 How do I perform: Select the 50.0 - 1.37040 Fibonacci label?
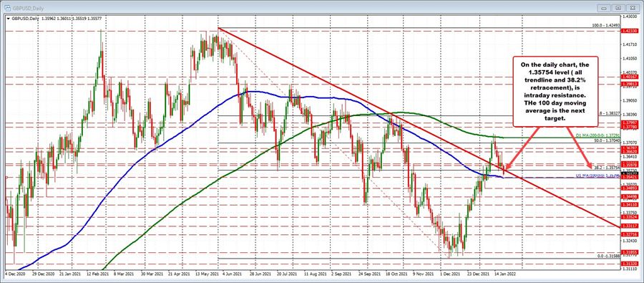(606, 140)
